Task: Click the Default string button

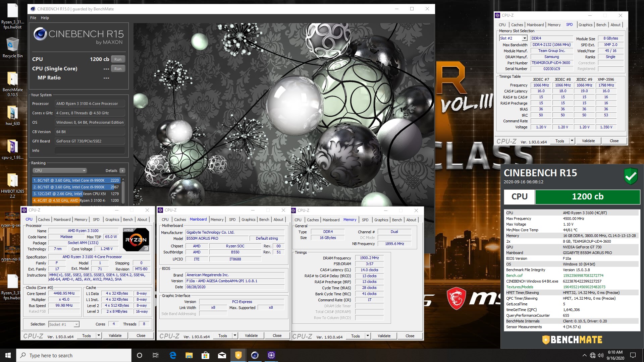Action: pyautogui.click(x=267, y=238)
